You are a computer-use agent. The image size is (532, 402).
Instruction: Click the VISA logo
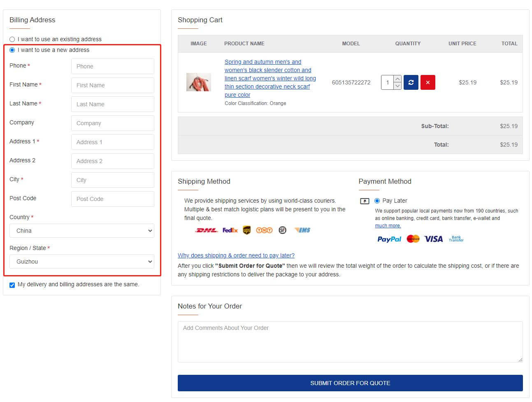point(433,239)
